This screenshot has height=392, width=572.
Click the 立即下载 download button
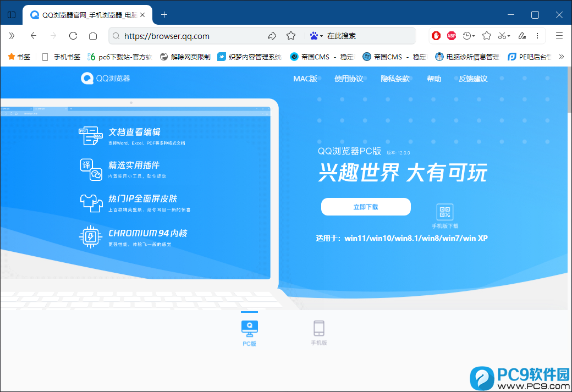point(366,207)
